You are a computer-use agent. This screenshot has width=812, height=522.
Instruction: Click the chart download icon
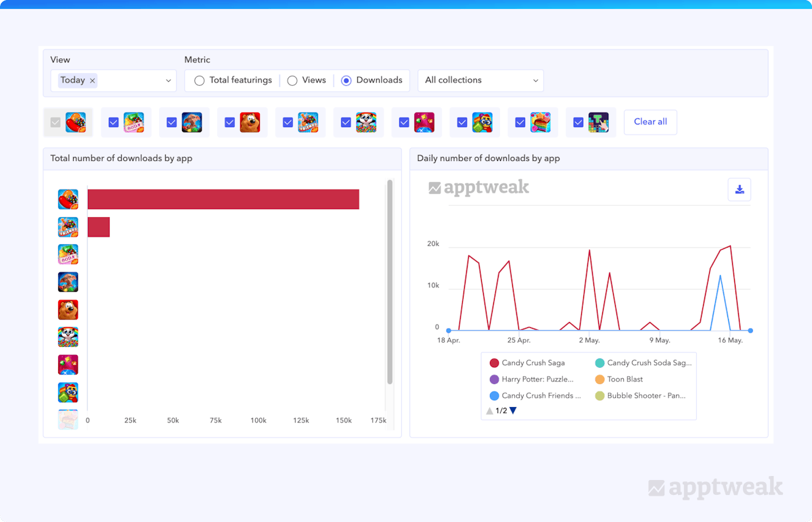(739, 189)
